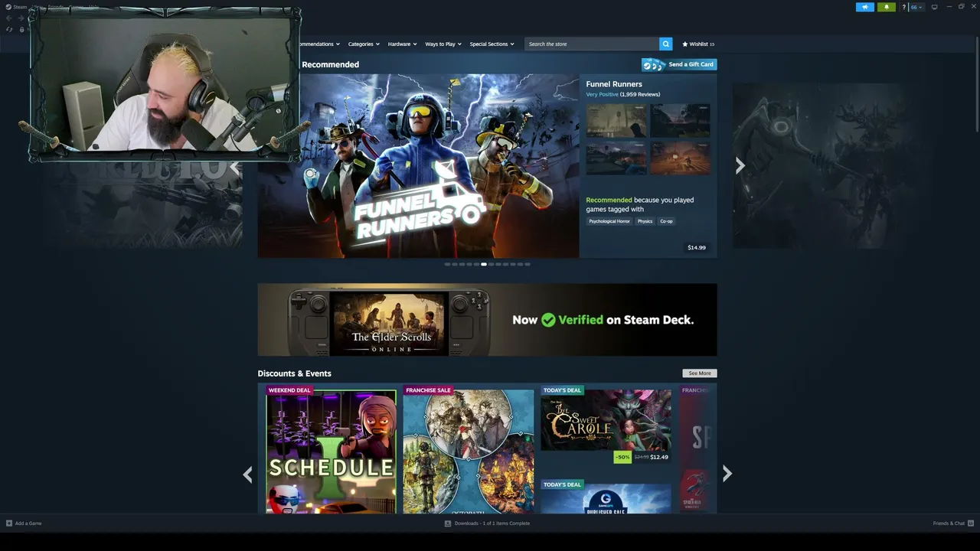
Task: Select the Psychological Horror tag
Action: 609,221
